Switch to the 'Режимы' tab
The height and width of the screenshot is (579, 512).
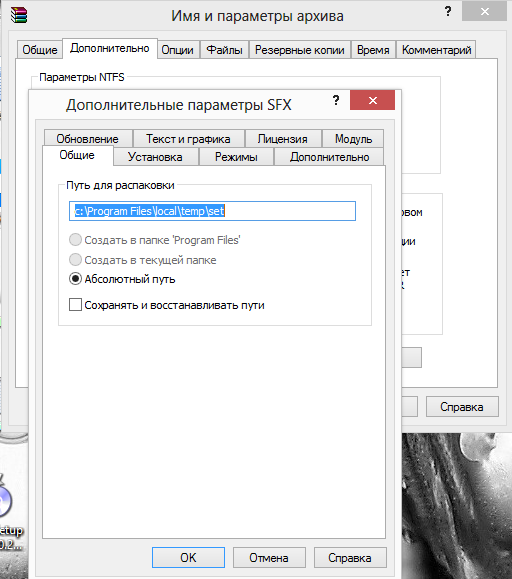[236, 157]
